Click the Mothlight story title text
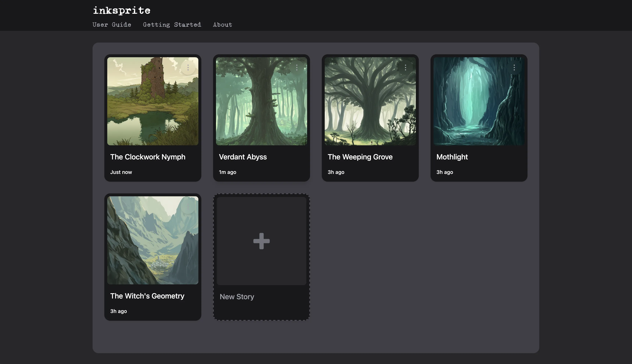The height and width of the screenshot is (364, 632). coord(452,157)
